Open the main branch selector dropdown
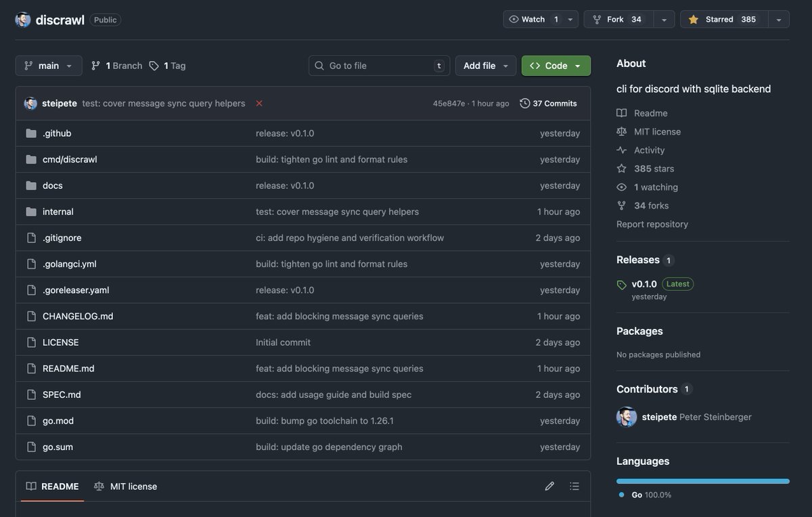This screenshot has height=517, width=812. tap(49, 66)
